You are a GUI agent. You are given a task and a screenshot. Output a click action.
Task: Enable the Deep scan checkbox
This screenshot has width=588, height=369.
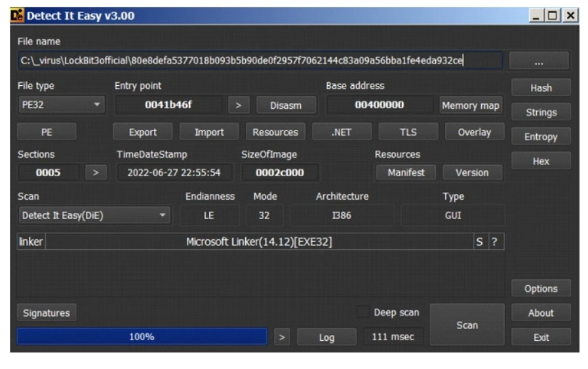tap(363, 312)
